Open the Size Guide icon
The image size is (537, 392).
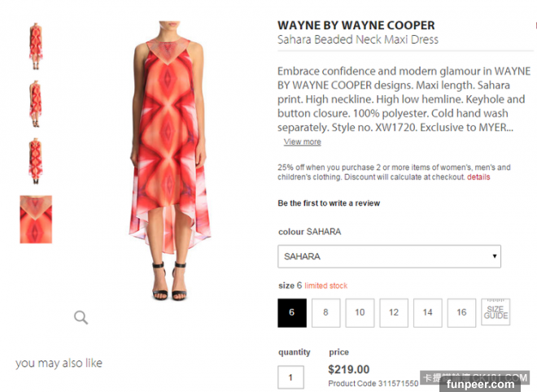(x=496, y=312)
